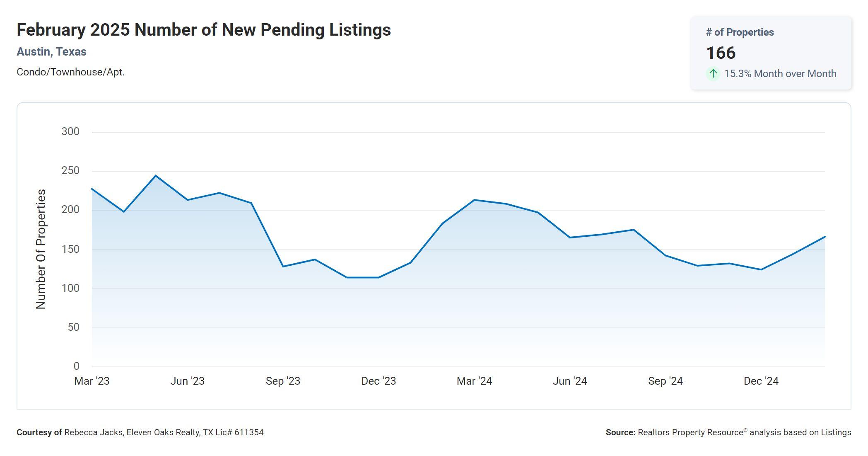Click the green up-arrow trend icon
This screenshot has width=868, height=456.
(x=713, y=74)
